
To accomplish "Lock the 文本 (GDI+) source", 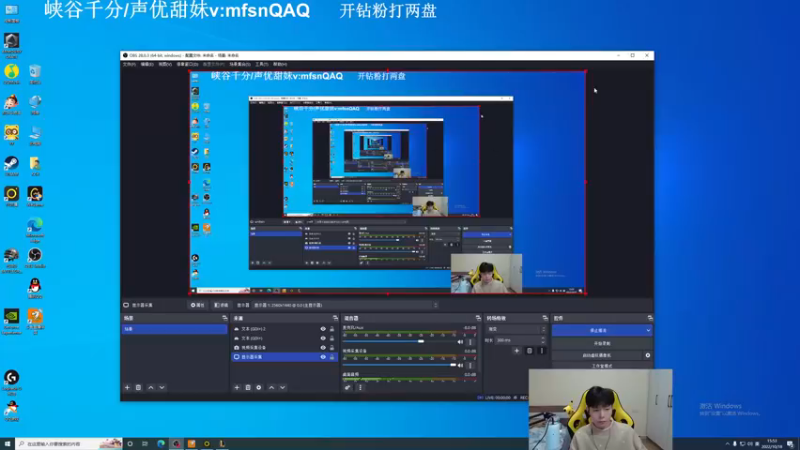I will [x=332, y=338].
